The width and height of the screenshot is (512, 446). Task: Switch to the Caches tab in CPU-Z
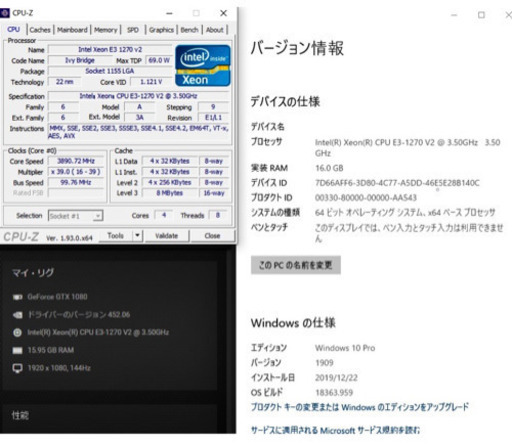click(x=40, y=30)
